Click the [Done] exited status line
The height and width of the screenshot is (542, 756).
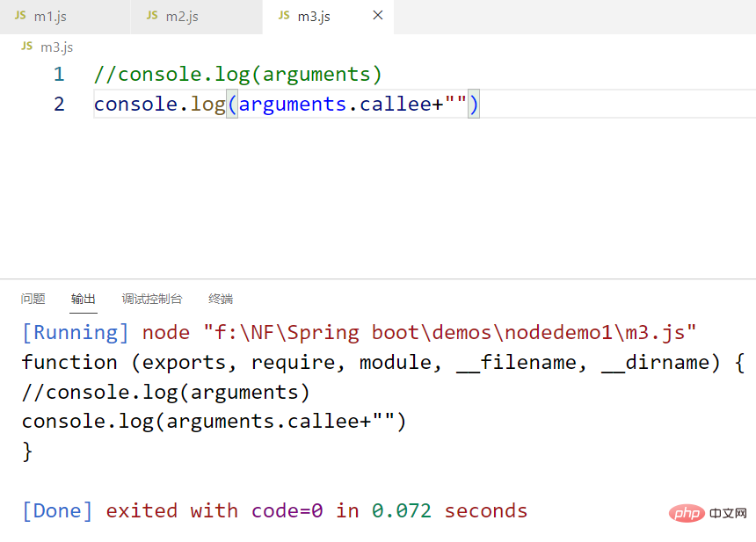274,511
